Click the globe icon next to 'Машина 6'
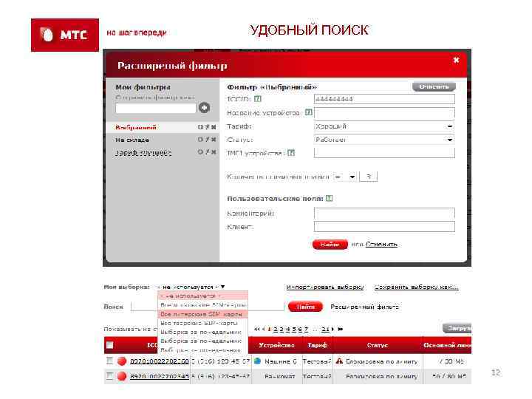This screenshot has width=532, height=399. pyautogui.click(x=258, y=361)
